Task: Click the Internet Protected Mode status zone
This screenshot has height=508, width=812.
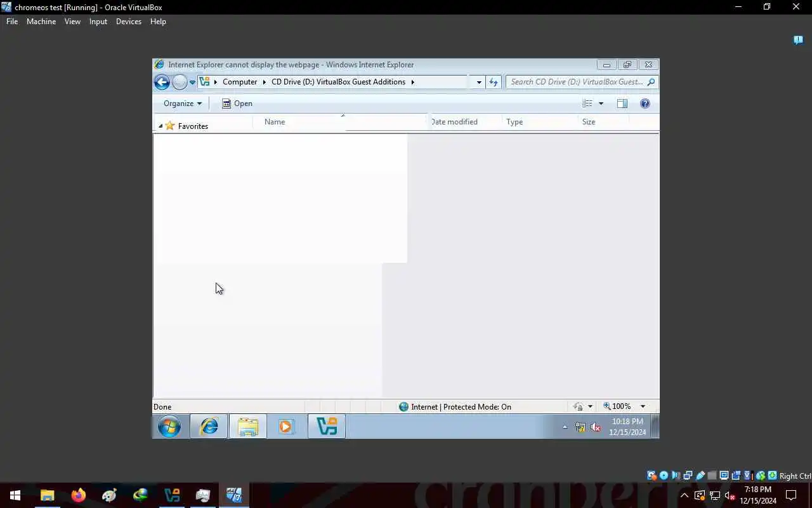Action: (455, 407)
